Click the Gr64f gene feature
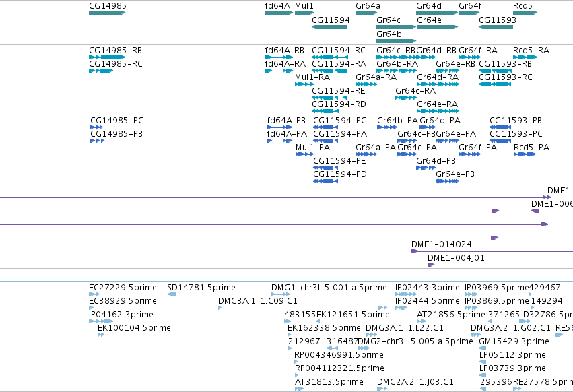The image size is (573, 392). pos(469,13)
